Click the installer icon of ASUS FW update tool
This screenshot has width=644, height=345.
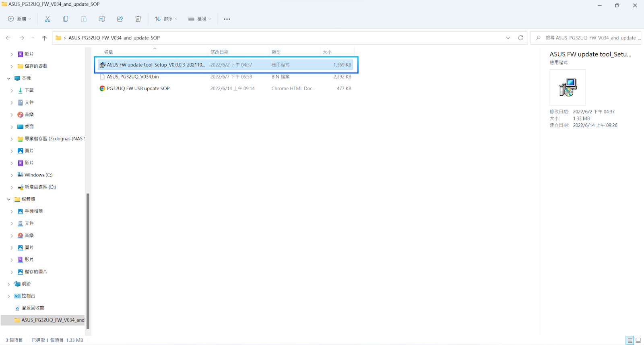pyautogui.click(x=102, y=64)
